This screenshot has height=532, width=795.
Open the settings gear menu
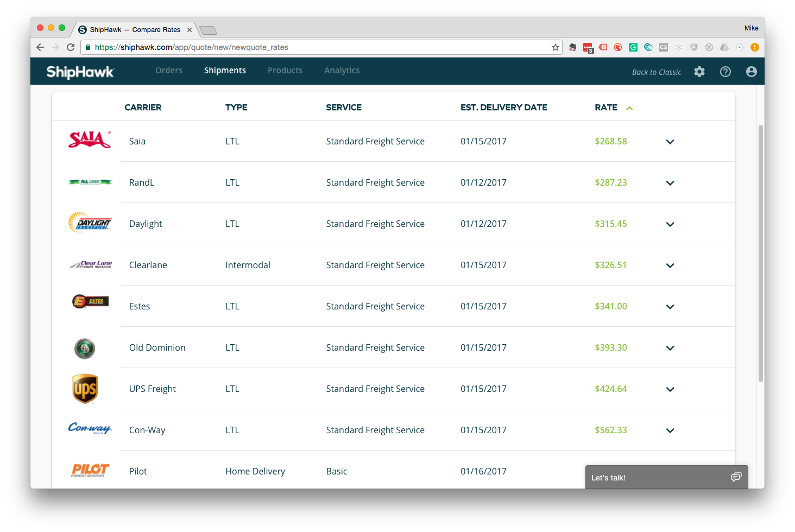click(x=699, y=71)
